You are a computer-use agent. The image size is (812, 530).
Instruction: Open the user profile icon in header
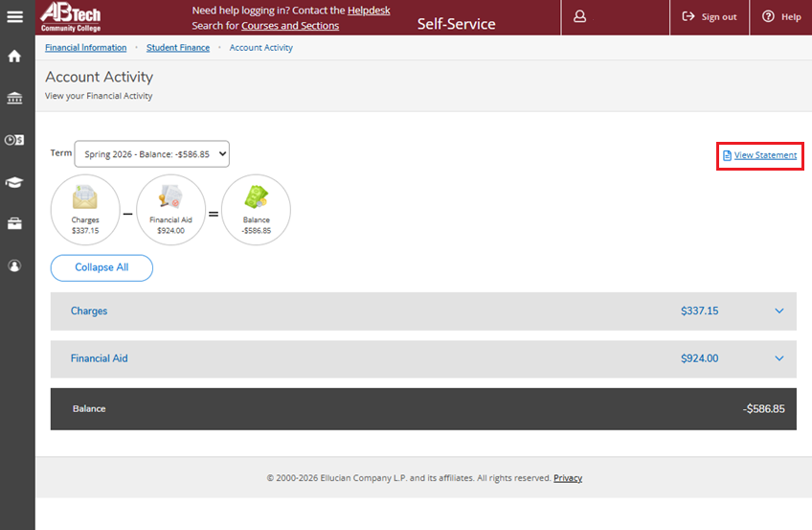click(x=580, y=16)
